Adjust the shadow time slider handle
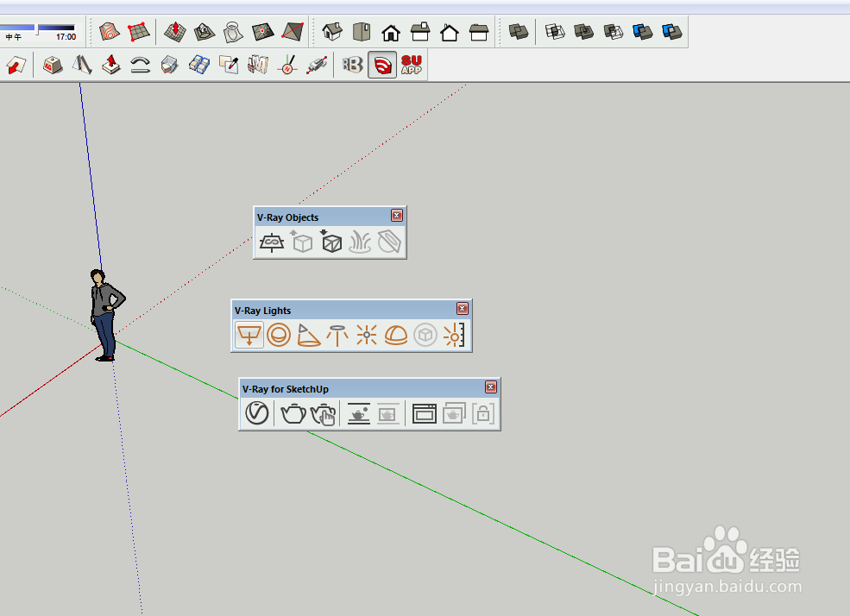850x616 pixels. (x=36, y=28)
